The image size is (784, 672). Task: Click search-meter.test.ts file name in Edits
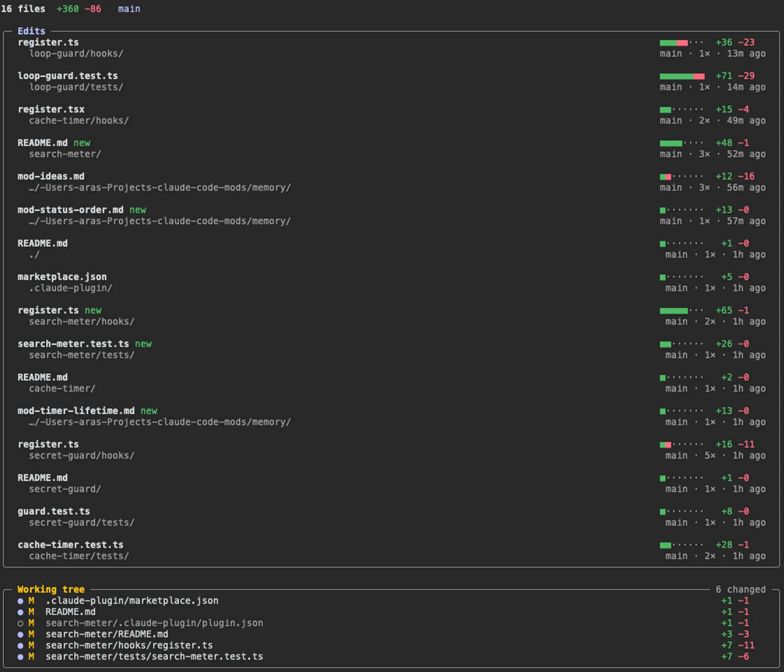[73, 344]
